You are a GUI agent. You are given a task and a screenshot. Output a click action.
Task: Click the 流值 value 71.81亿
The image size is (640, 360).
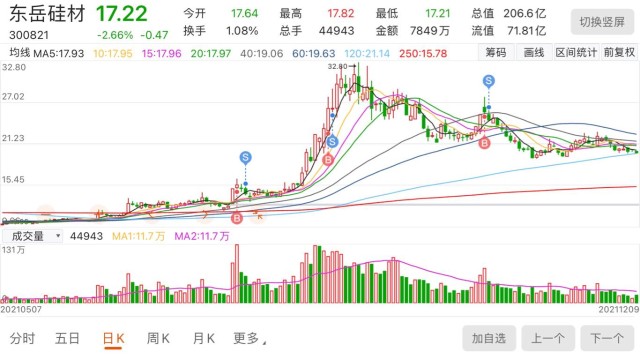coord(527,31)
